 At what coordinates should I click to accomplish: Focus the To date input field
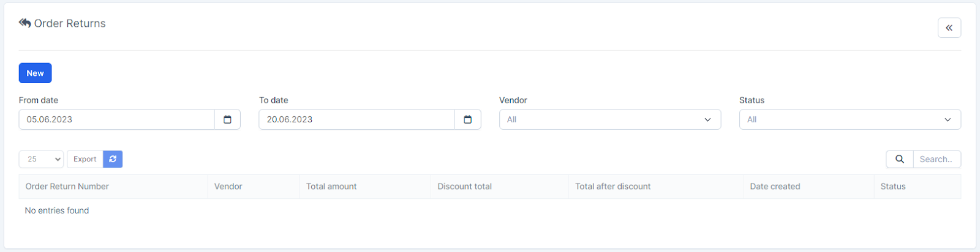[356, 120]
